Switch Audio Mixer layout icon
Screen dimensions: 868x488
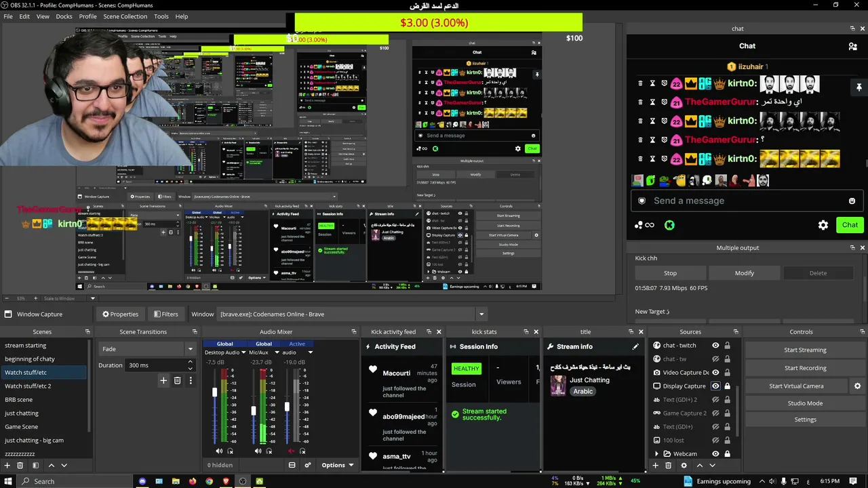(x=292, y=465)
